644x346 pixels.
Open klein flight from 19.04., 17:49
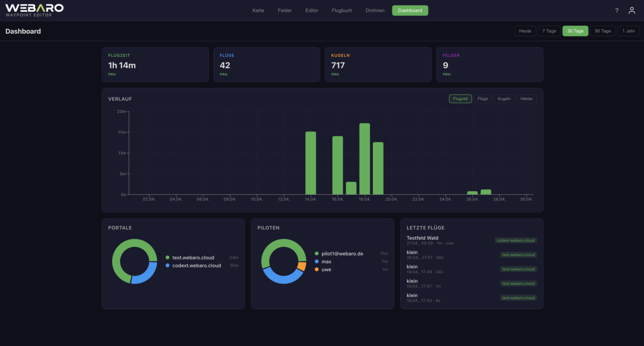point(472,269)
